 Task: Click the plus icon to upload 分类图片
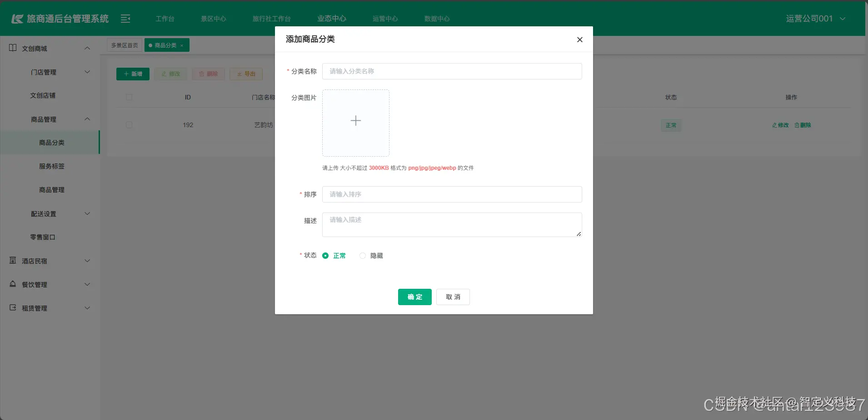(356, 120)
